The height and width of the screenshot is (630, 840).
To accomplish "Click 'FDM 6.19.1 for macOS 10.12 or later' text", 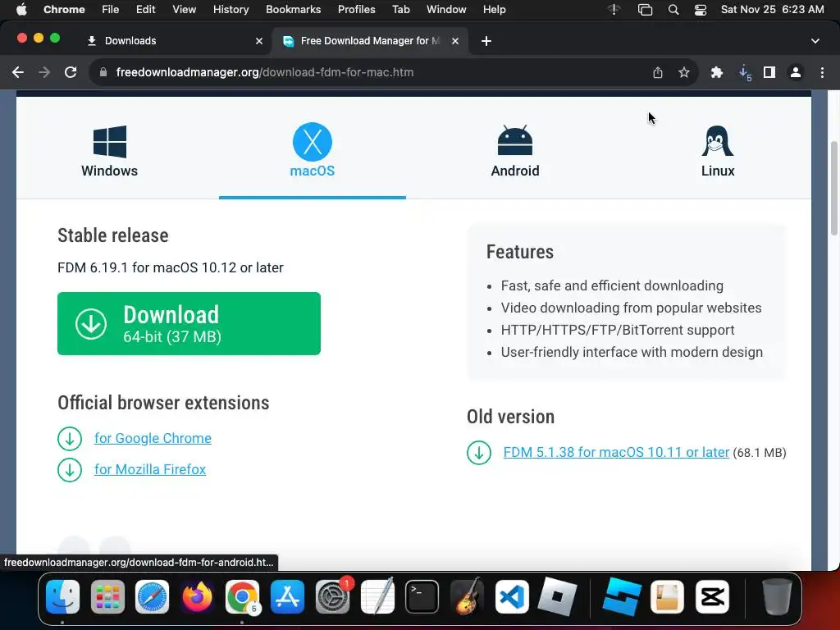I will pos(171,267).
